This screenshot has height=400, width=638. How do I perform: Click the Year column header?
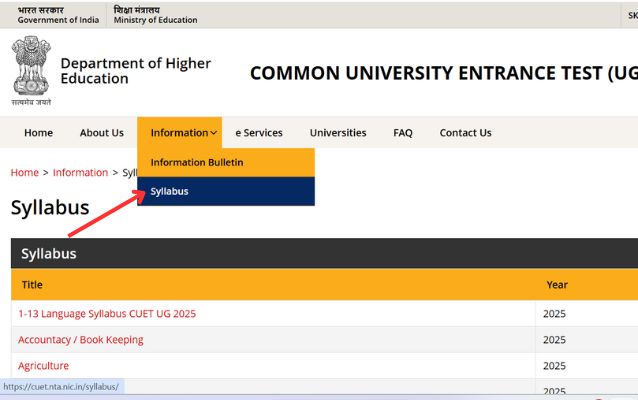[557, 285]
